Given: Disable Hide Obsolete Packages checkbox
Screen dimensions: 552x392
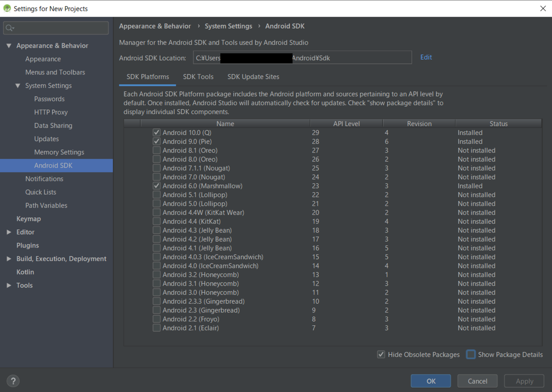Looking at the screenshot, I should point(381,354).
